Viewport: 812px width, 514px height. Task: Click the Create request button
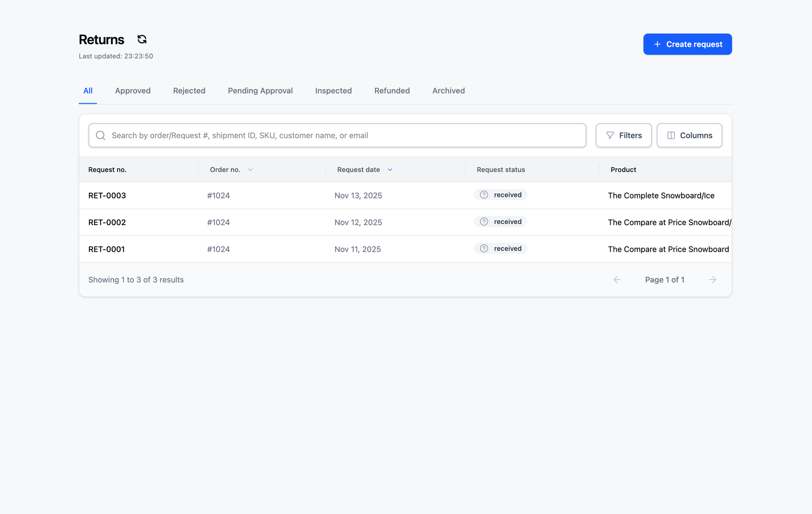pos(687,44)
